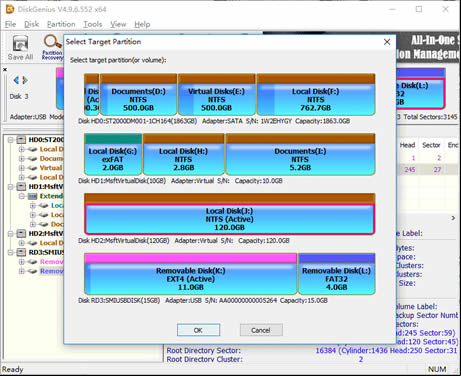Select Local Disk(F:) 762.7GB partition

[x=316, y=95]
